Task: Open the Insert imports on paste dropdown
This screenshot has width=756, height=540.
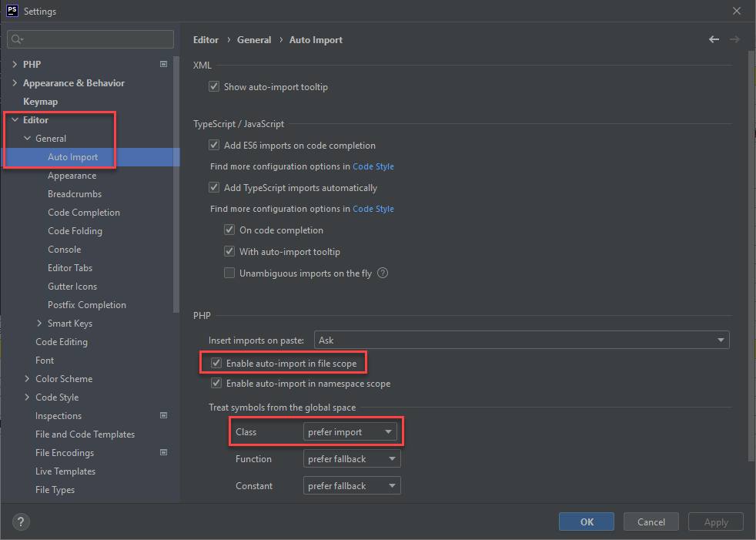Action: click(x=721, y=339)
